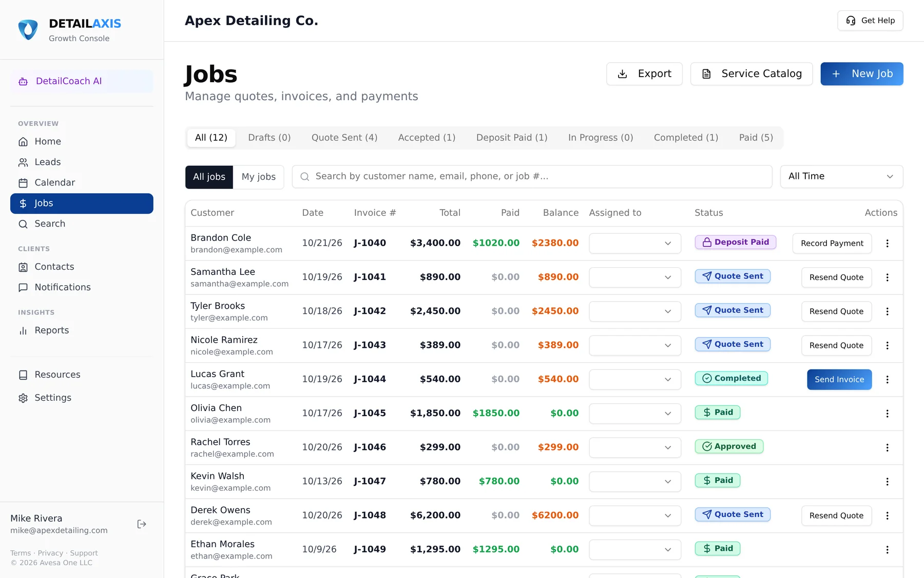Open assignee dropdown for Samantha Lee
This screenshot has height=578, width=924.
[635, 277]
